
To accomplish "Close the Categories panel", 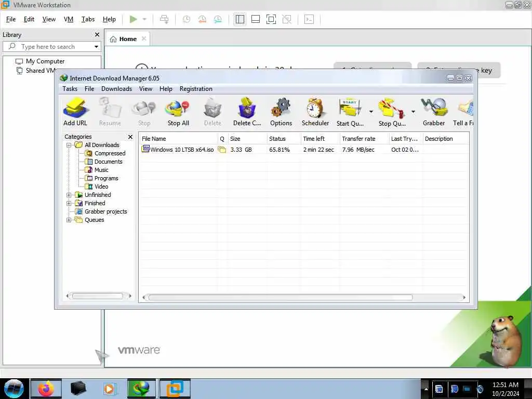I will (x=130, y=137).
